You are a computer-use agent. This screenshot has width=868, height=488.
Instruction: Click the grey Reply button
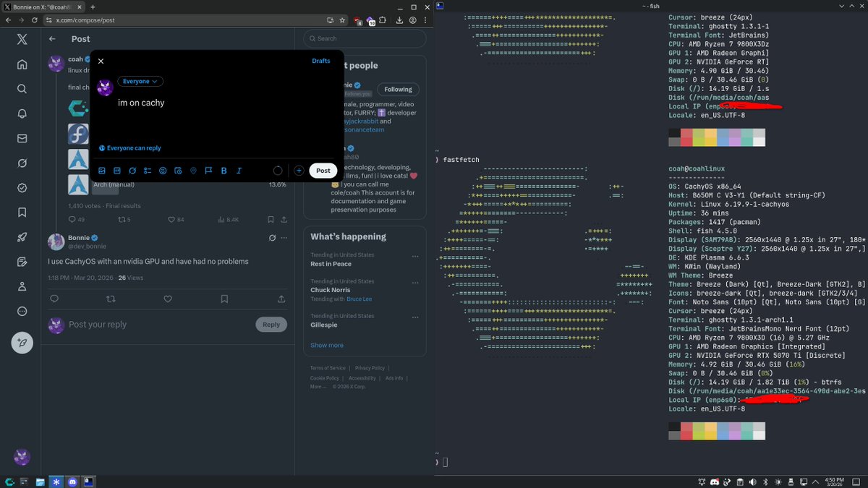click(271, 325)
